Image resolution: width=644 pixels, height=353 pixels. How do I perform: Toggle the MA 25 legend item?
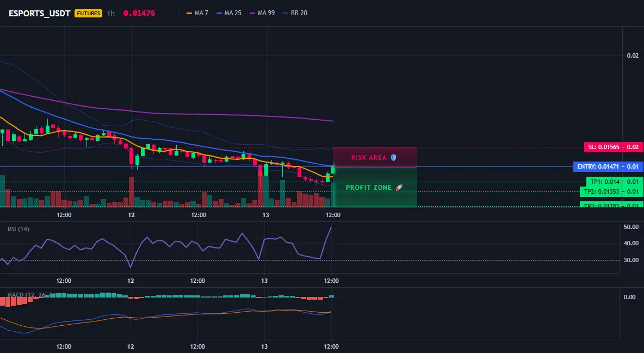pyautogui.click(x=229, y=13)
